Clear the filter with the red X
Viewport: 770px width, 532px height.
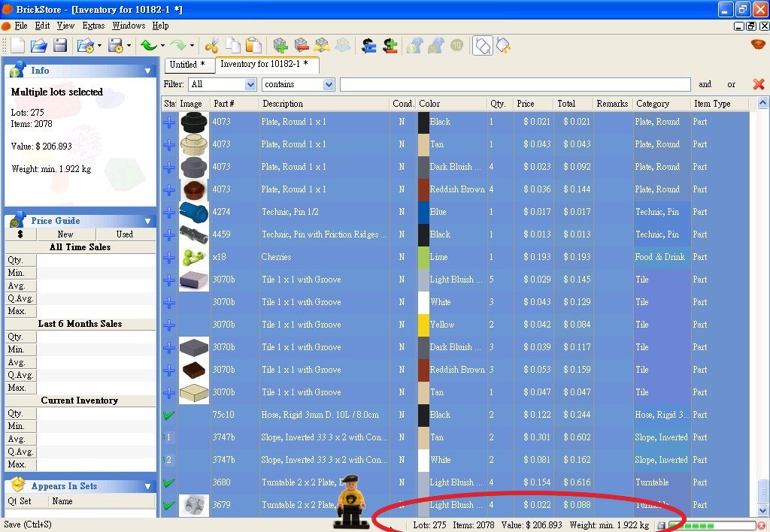(759, 84)
